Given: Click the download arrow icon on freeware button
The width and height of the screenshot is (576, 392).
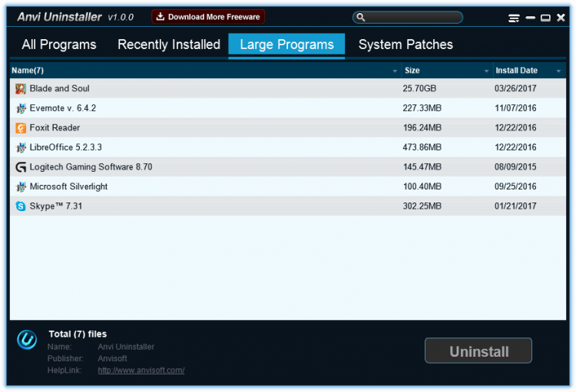Looking at the screenshot, I should [x=161, y=17].
